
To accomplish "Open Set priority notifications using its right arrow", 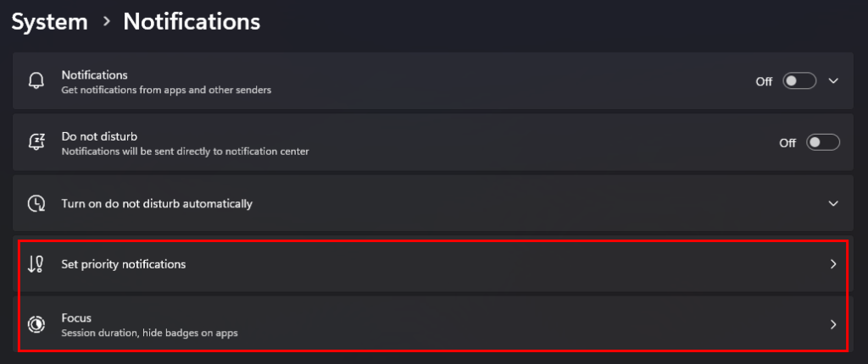I will click(x=833, y=264).
